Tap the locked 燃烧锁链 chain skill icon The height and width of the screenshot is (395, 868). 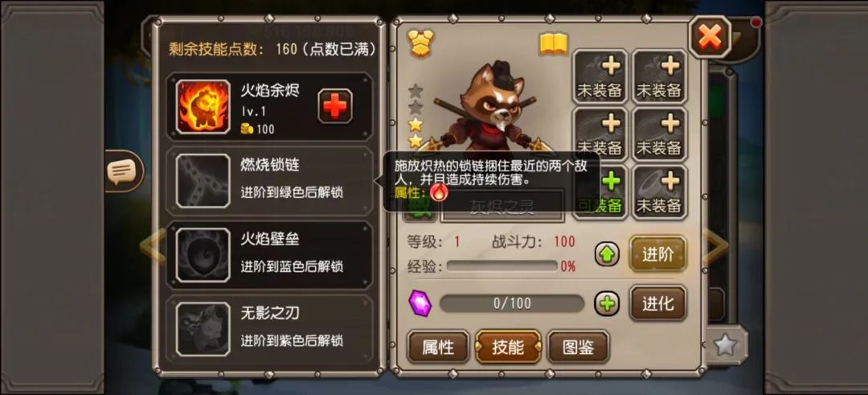[203, 180]
